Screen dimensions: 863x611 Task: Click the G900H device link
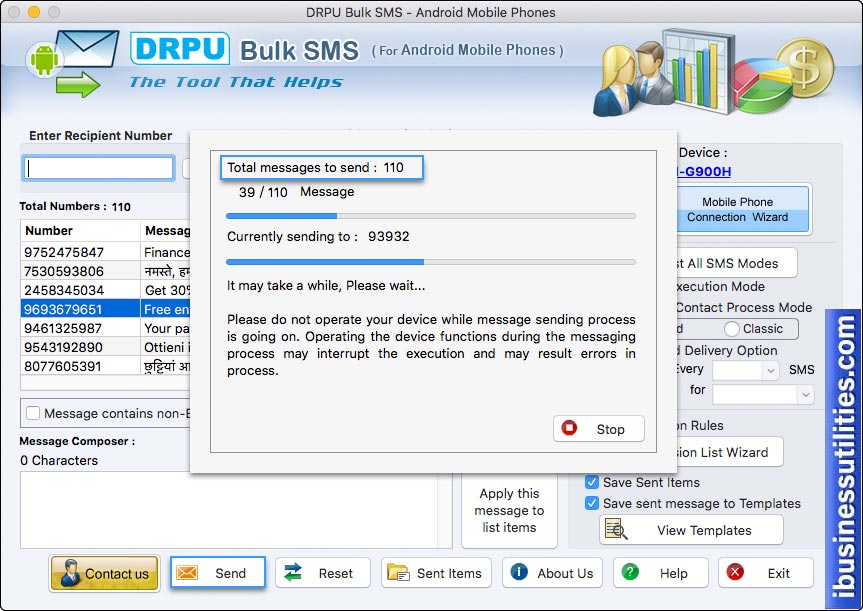704,171
